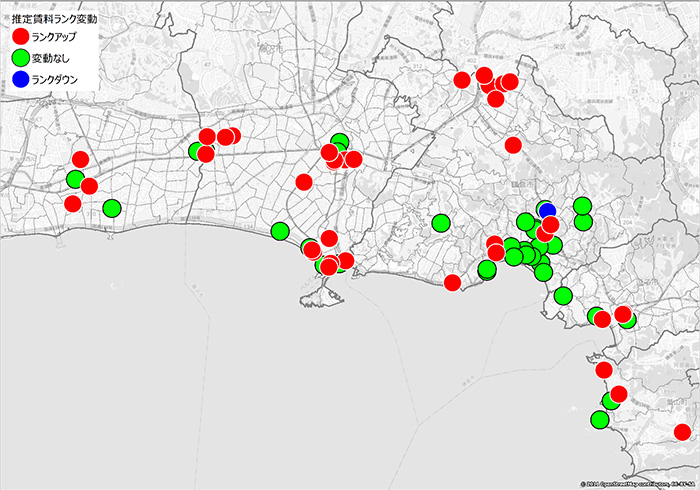
Task: Select the 変動なし legend label
Action: point(53,57)
